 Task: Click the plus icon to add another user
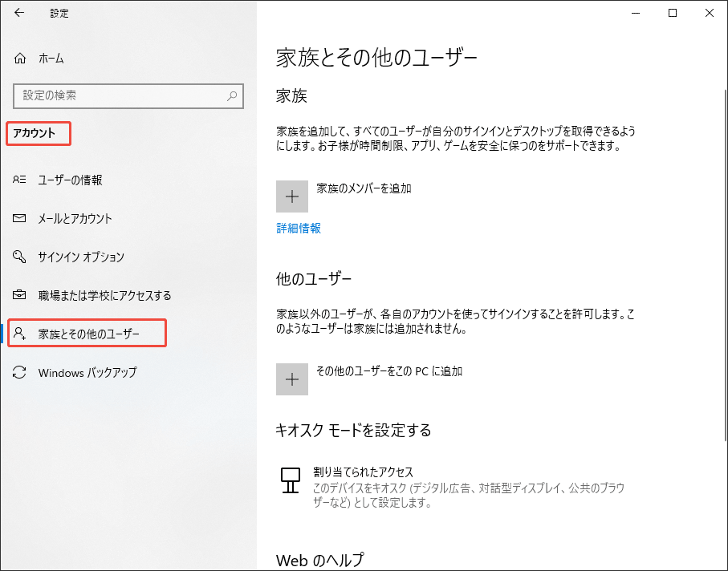(x=291, y=379)
